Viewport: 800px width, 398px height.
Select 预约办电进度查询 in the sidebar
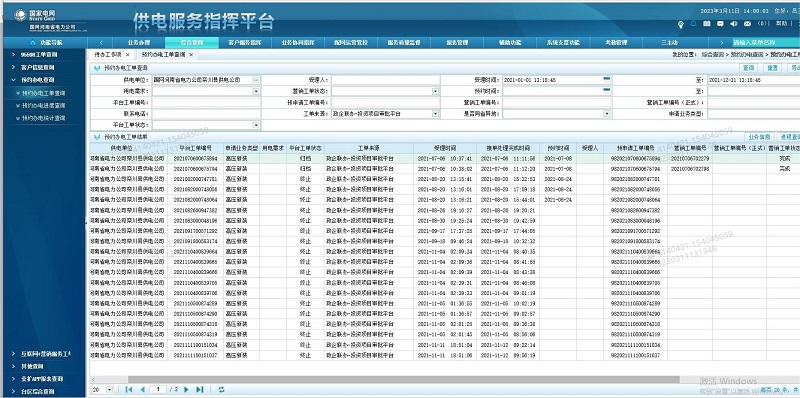pyautogui.click(x=43, y=106)
